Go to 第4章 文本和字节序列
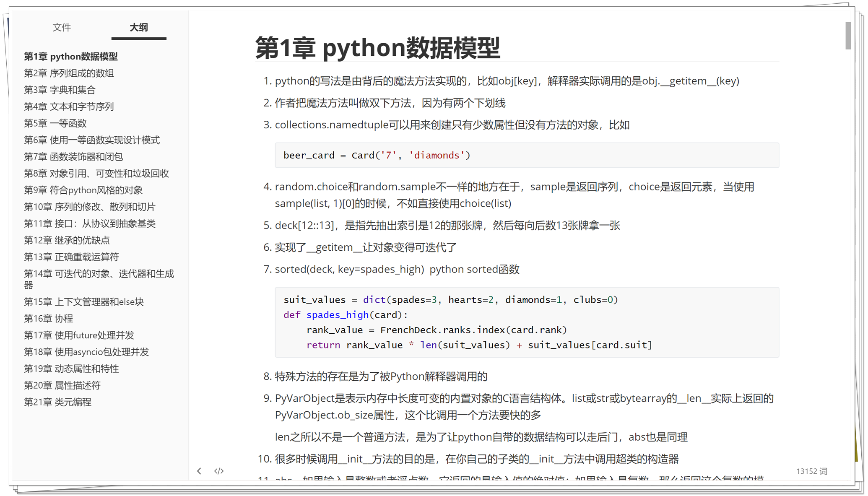Screen dimensions: 868x496 69,106
